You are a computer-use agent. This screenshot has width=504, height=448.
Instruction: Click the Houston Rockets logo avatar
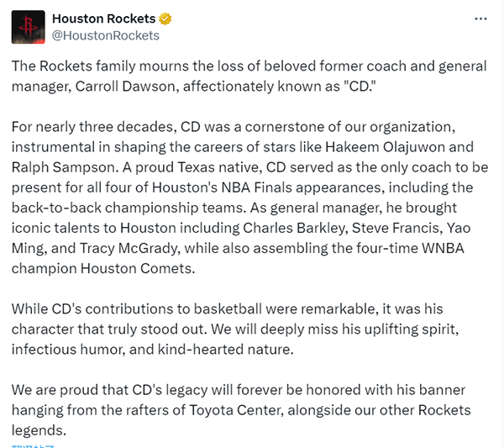click(x=29, y=27)
